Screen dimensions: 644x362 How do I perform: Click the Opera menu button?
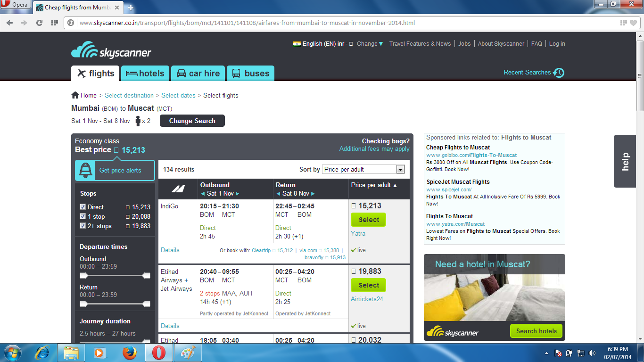16,5
